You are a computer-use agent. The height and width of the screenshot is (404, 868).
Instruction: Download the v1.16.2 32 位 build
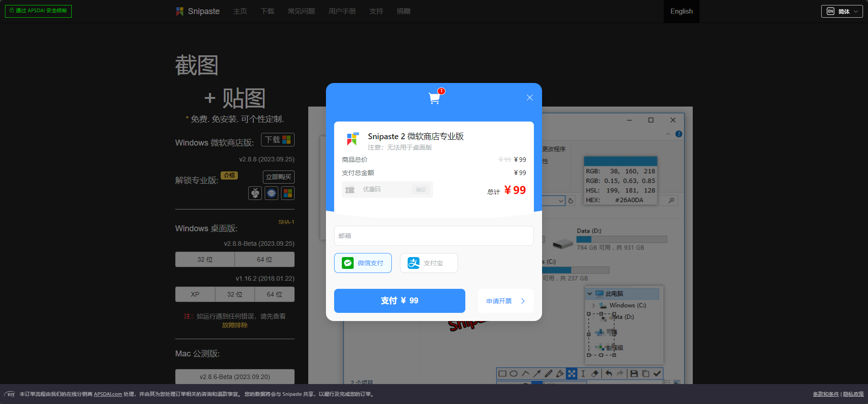point(235,294)
